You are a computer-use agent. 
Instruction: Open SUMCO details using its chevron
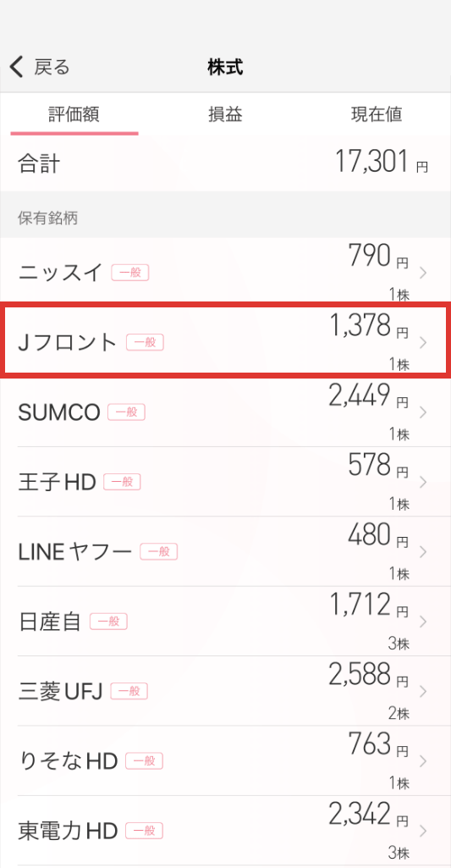[x=423, y=412]
